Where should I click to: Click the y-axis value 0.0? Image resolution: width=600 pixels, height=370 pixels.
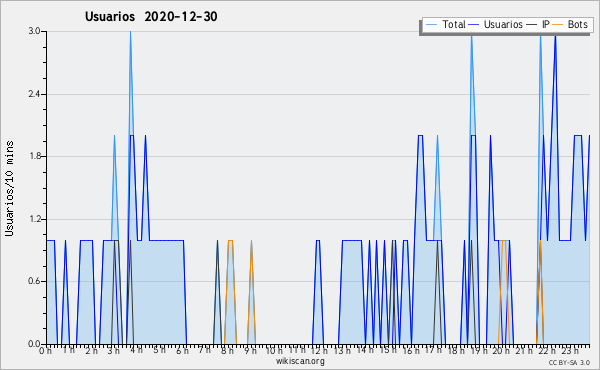(x=34, y=344)
